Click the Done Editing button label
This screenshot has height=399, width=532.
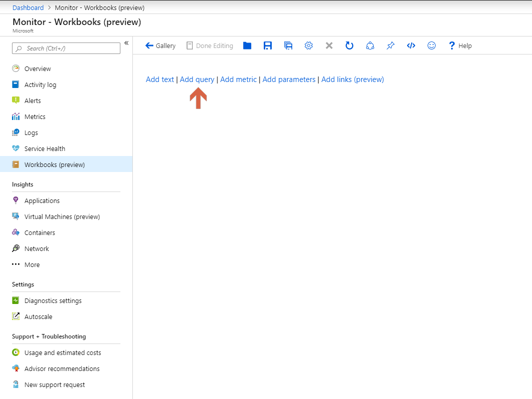point(214,46)
